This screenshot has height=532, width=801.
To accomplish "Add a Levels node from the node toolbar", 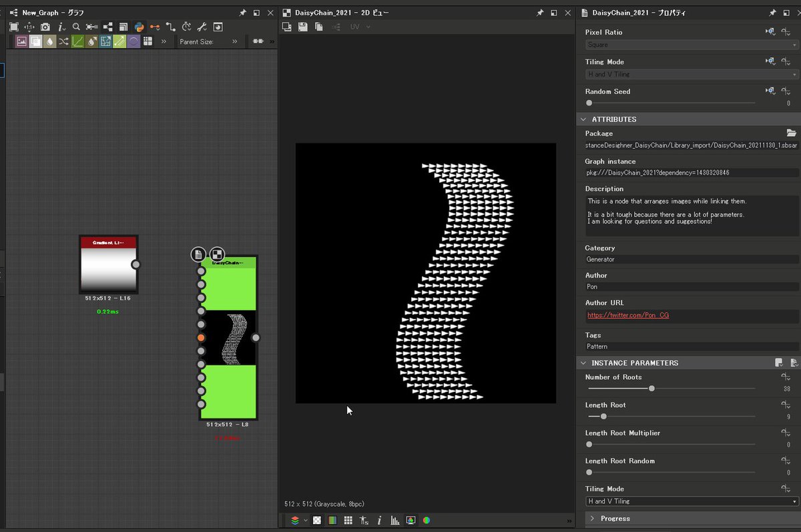I will [x=77, y=41].
